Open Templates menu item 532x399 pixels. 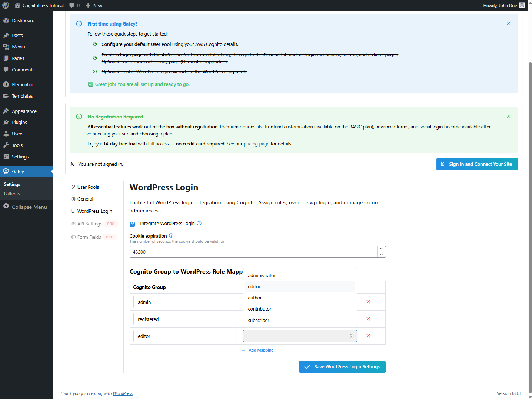pyautogui.click(x=27, y=96)
